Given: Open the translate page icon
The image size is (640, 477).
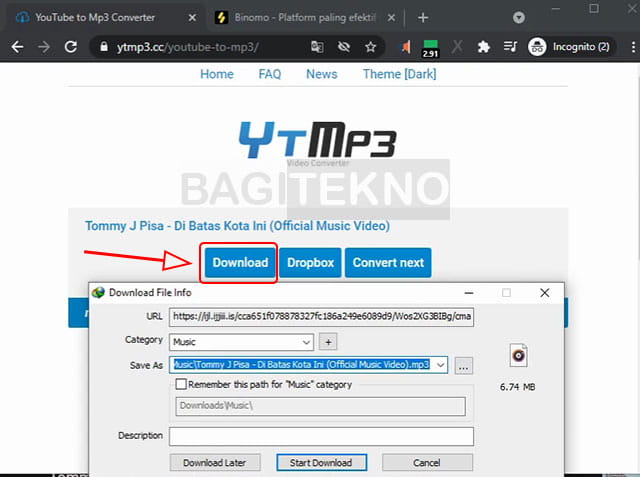Looking at the screenshot, I should (x=317, y=47).
